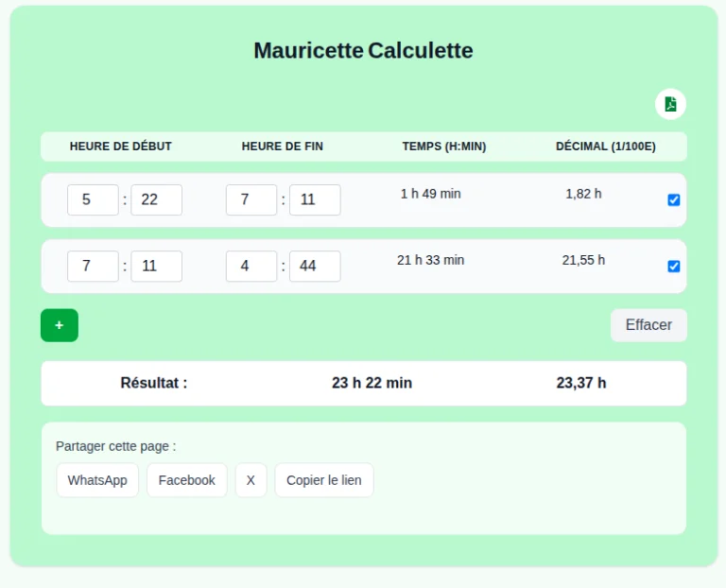726x588 pixels.
Task: Edit first row start minutes field
Action: coord(156,200)
